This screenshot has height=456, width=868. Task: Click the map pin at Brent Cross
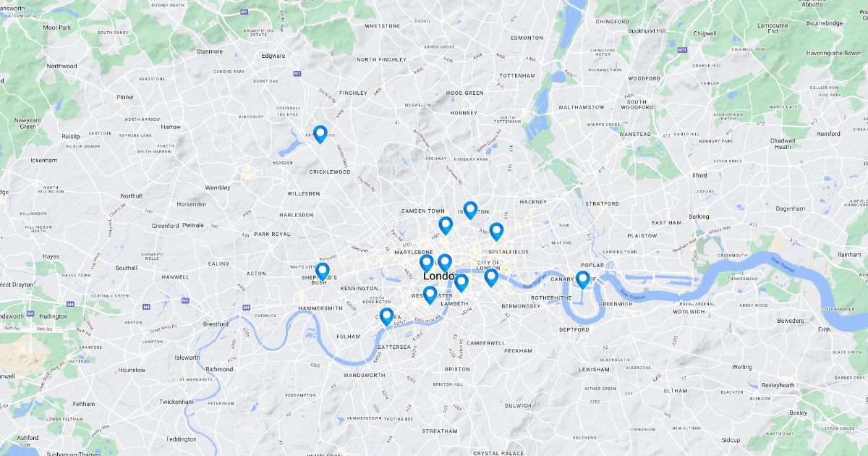320,134
